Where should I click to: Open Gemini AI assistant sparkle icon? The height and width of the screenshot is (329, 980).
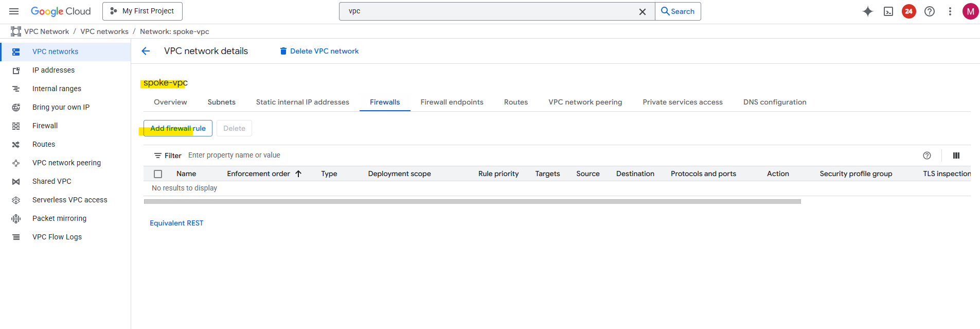click(867, 11)
